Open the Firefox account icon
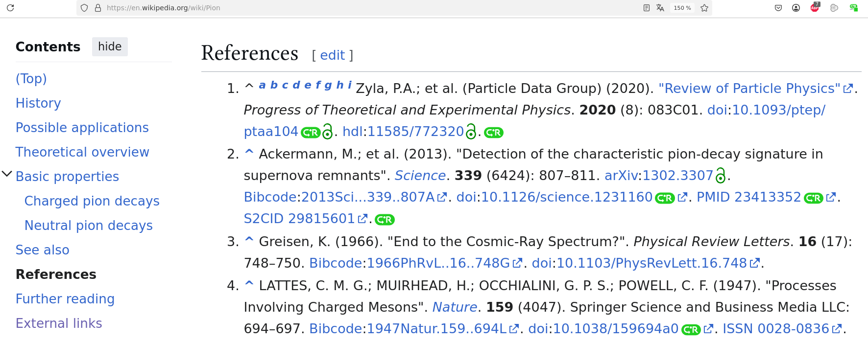Viewport: 868px width, 343px height. coord(796,8)
